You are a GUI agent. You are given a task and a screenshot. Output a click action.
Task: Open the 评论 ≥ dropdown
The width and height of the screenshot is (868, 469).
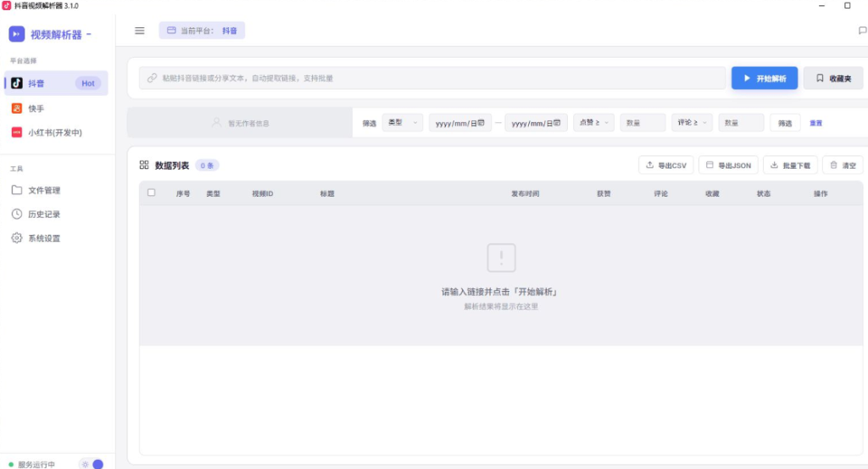click(692, 122)
